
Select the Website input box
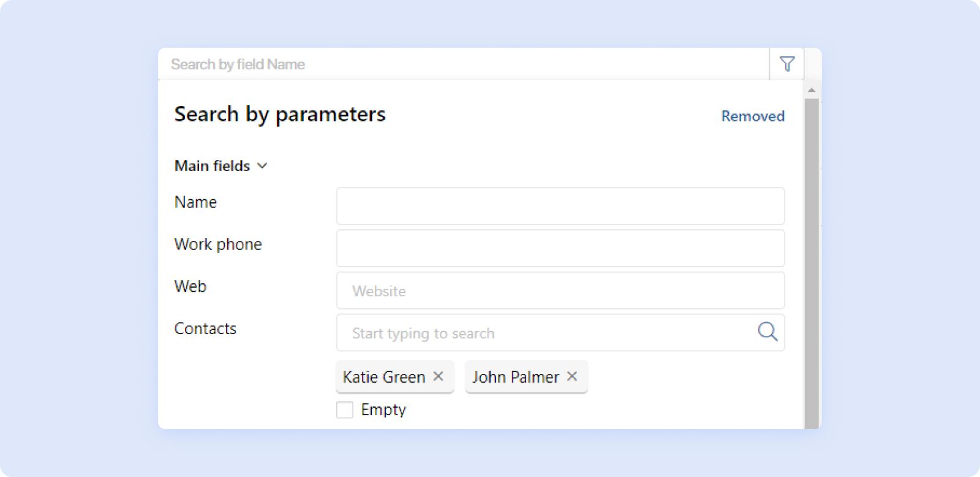point(560,291)
